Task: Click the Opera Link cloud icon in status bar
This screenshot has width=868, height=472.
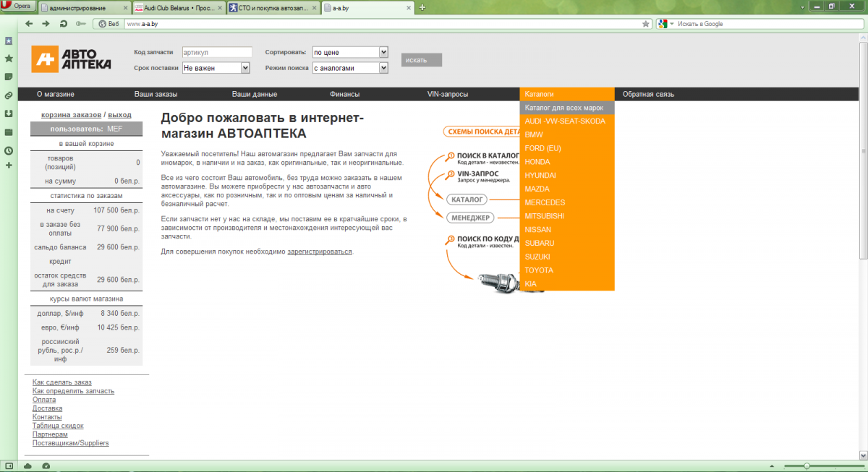Action: pyautogui.click(x=28, y=465)
